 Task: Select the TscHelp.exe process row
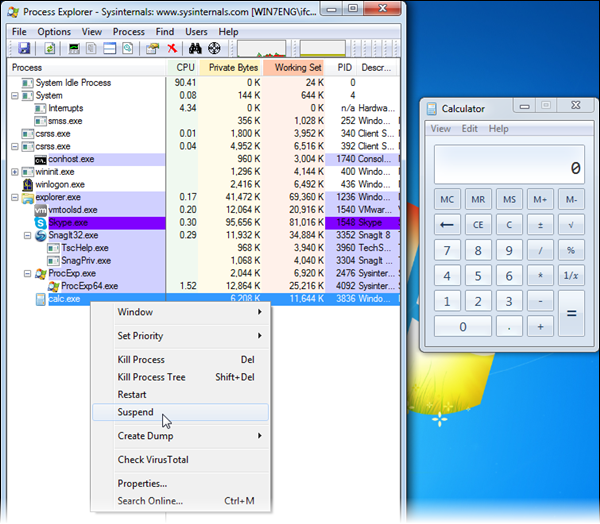tap(204, 248)
